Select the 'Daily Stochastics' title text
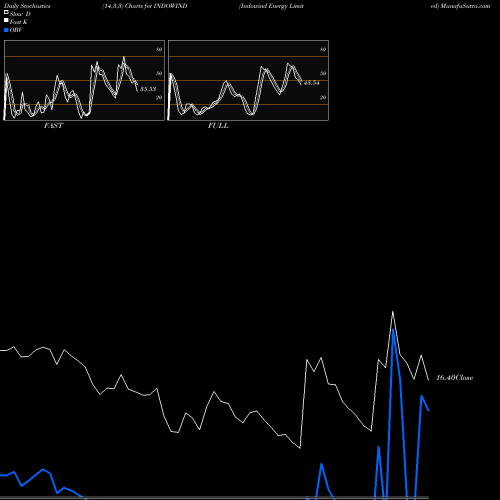The width and height of the screenshot is (500, 500). click(x=27, y=6)
